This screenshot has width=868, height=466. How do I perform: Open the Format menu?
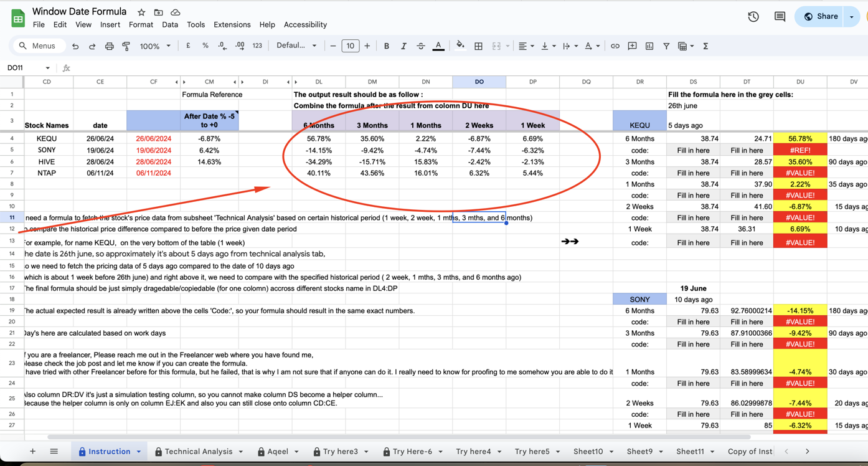[x=141, y=25]
